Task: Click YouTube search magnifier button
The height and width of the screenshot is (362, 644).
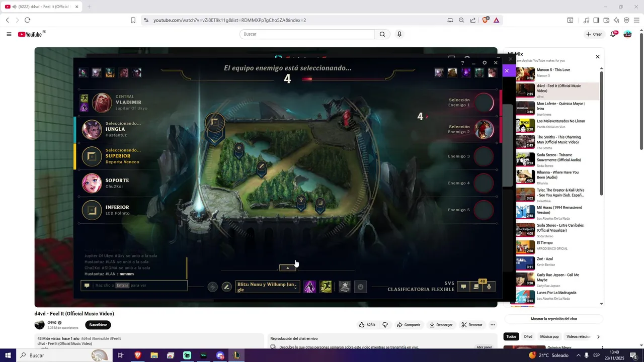Action: pos(382,34)
